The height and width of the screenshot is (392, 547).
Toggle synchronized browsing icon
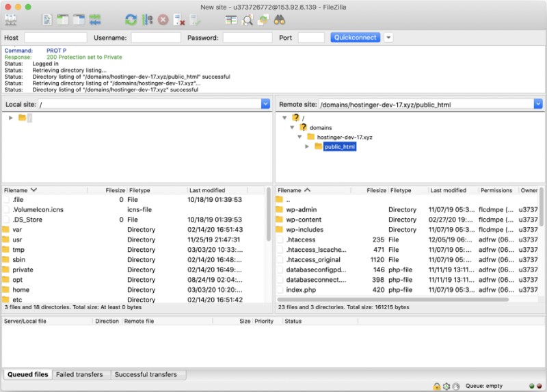(263, 20)
